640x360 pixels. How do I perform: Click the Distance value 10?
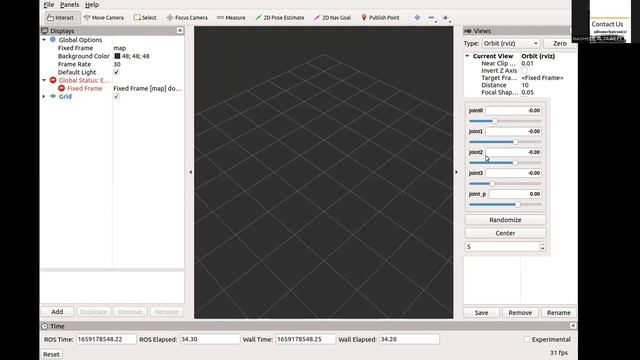pyautogui.click(x=525, y=85)
